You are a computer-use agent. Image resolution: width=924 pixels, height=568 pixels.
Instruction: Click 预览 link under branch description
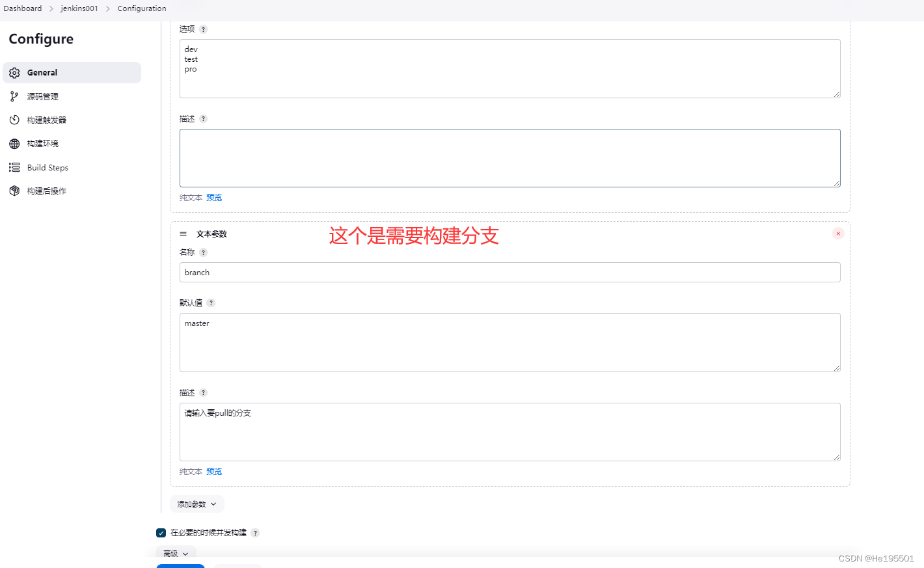(214, 472)
